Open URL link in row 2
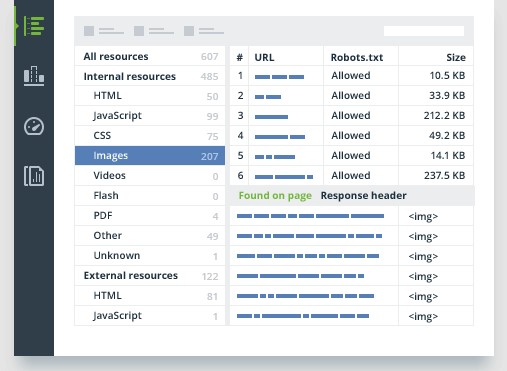The height and width of the screenshot is (371, 507). point(268,97)
